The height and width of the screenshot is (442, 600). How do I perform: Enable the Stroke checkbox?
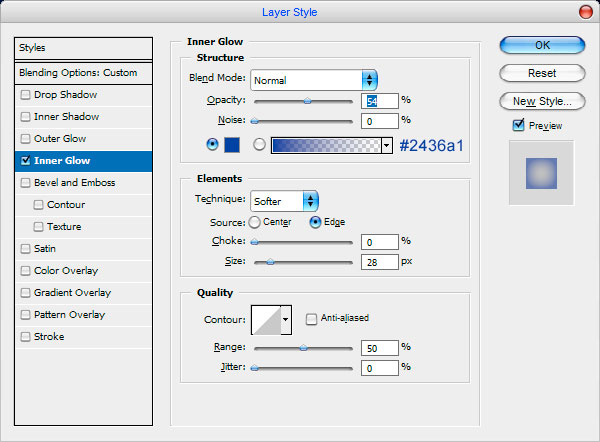click(x=25, y=337)
